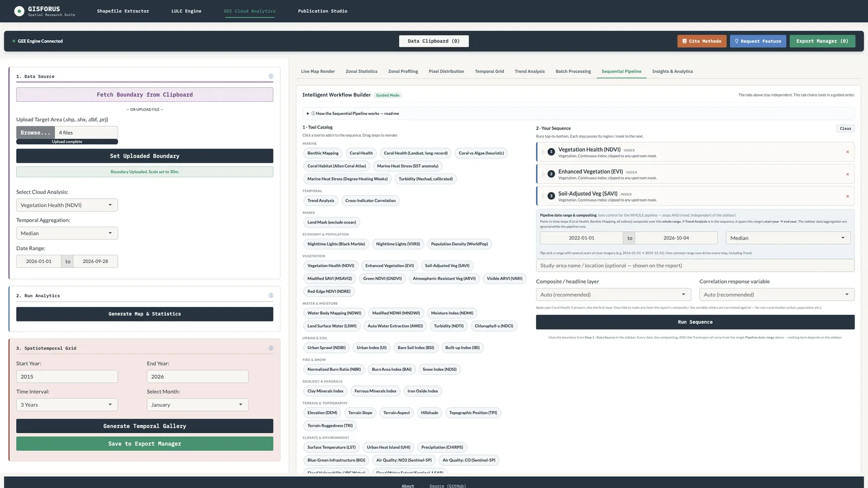Open the Time Interval dropdown
Viewport: 868px width, 488px height.
67,404
